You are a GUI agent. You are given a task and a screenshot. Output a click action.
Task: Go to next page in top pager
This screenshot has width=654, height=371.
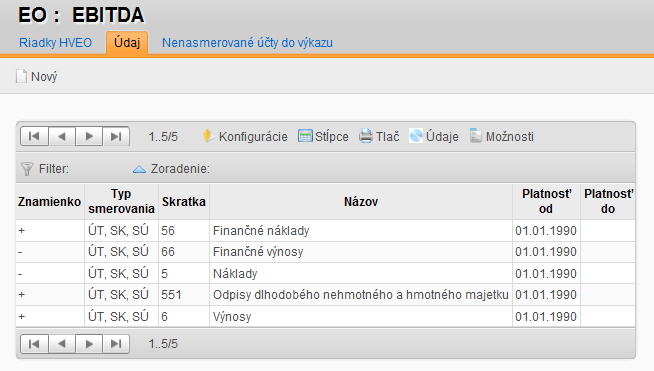click(x=89, y=136)
